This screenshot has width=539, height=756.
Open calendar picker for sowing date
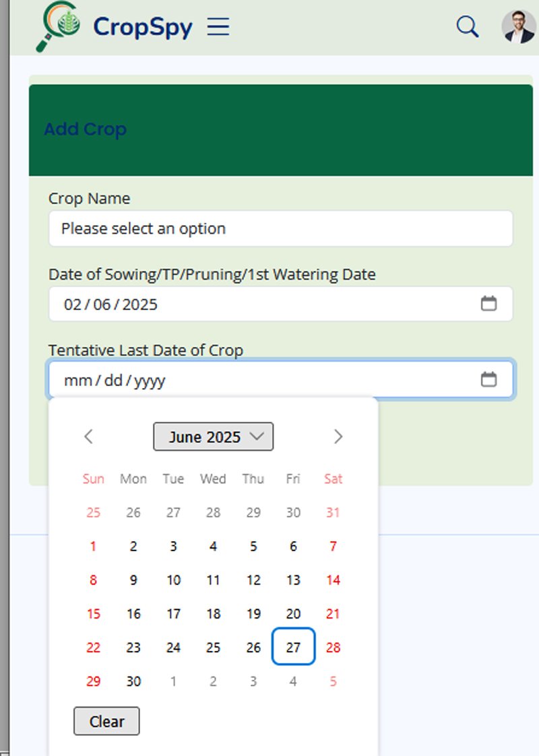tap(488, 304)
